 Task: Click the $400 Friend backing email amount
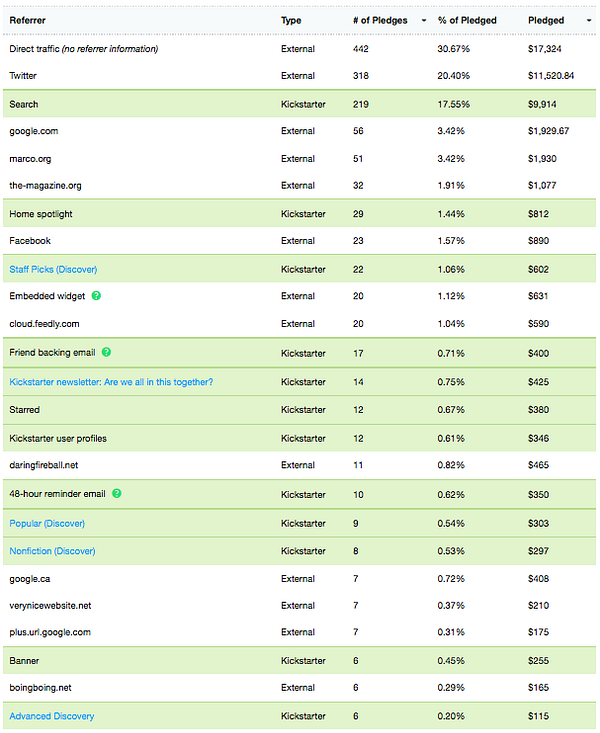tap(538, 353)
